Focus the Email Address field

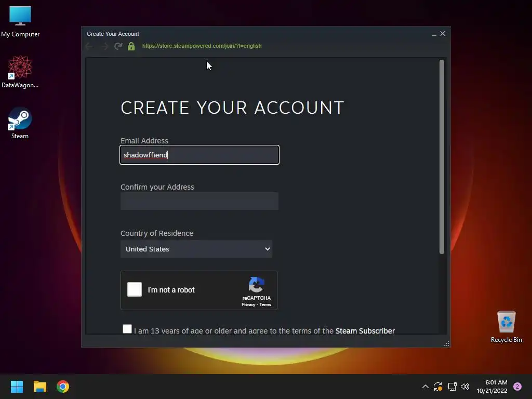(199, 155)
